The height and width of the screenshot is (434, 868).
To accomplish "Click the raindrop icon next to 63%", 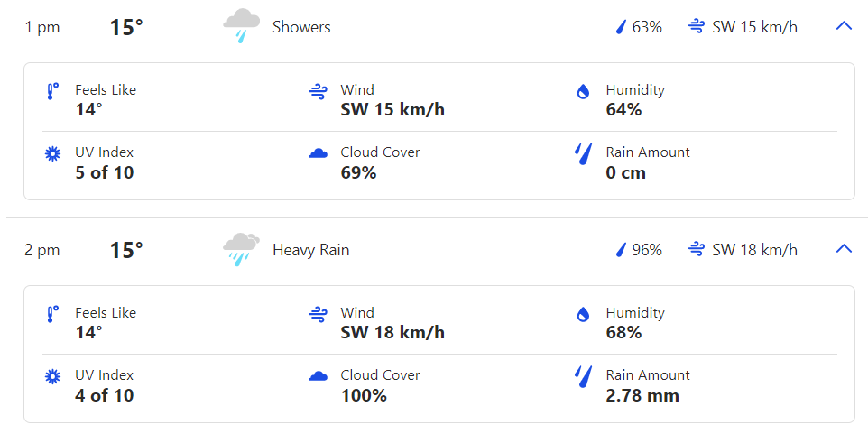I will (x=621, y=27).
